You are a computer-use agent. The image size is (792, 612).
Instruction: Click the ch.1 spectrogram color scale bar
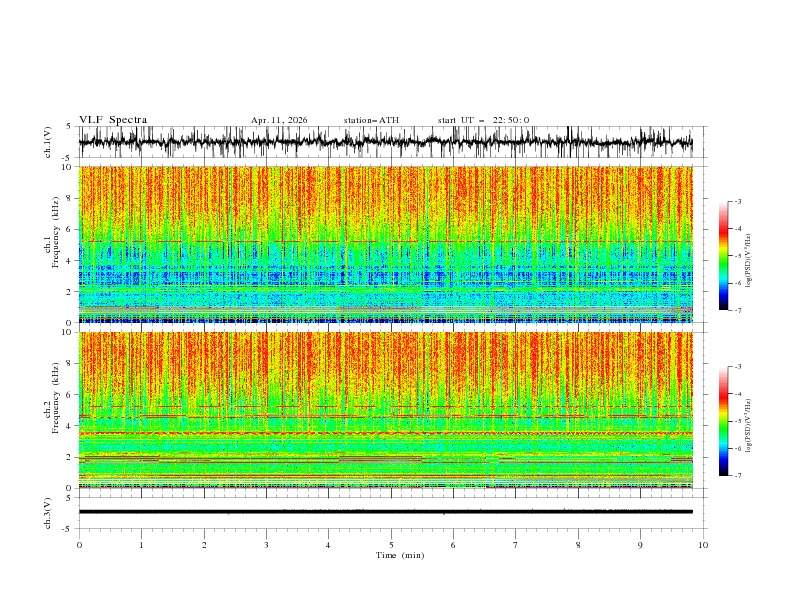(723, 256)
